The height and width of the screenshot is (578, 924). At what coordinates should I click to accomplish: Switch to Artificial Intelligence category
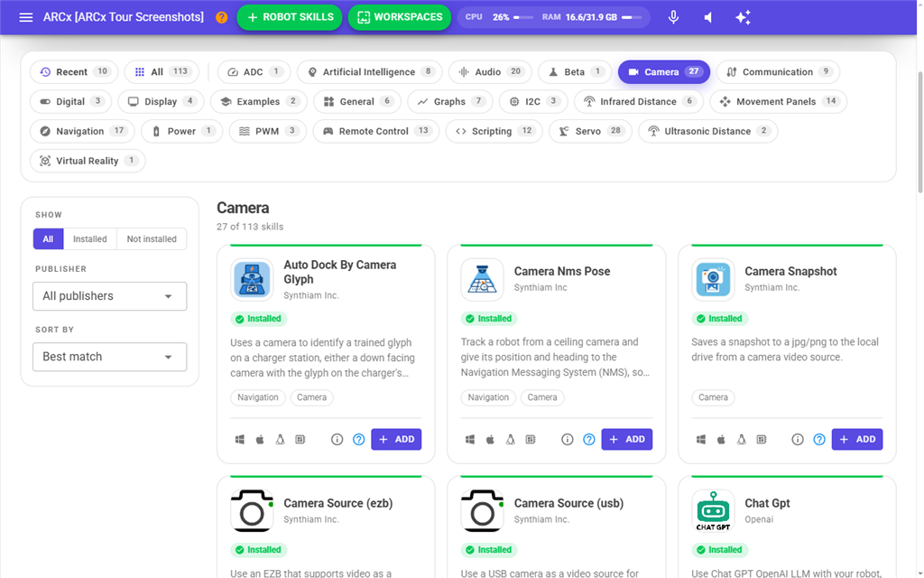click(x=370, y=72)
